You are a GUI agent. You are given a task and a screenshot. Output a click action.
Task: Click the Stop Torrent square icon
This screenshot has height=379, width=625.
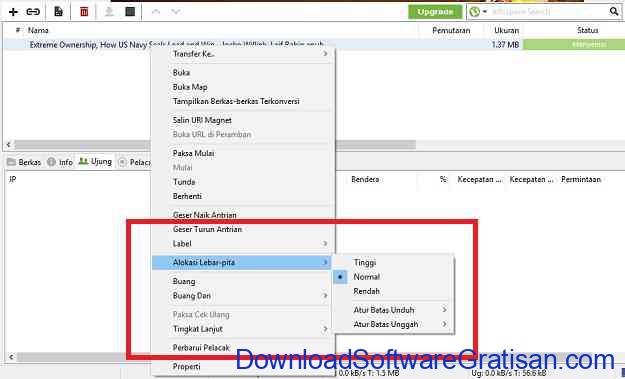pos(130,12)
